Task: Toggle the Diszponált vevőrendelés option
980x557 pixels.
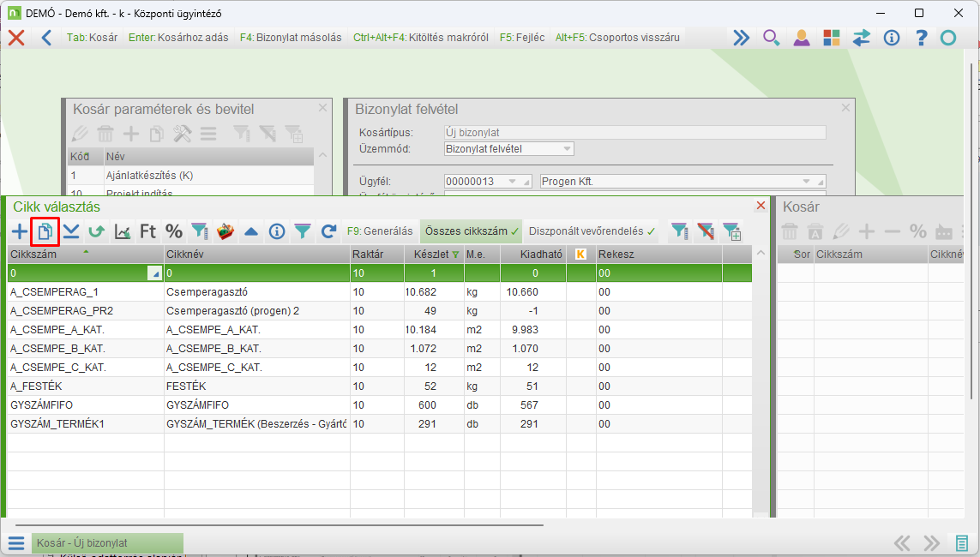Action: [x=592, y=231]
